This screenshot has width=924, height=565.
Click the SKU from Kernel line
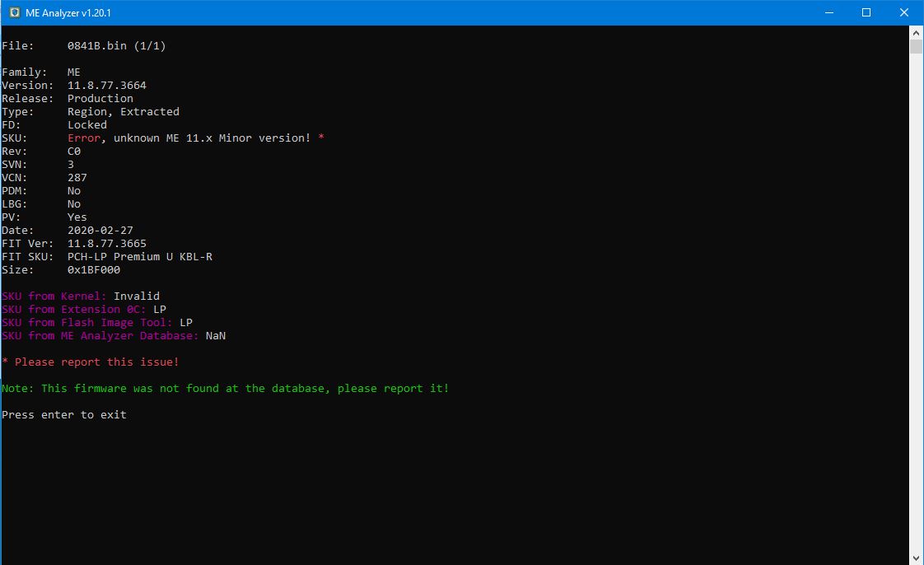point(81,297)
